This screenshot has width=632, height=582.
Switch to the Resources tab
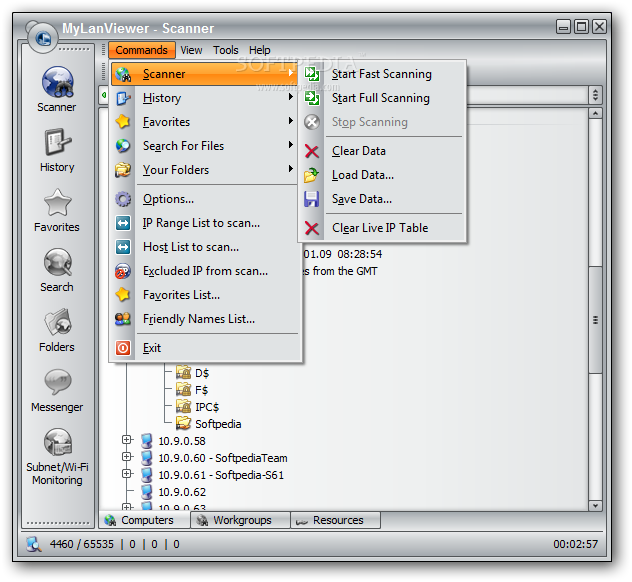pyautogui.click(x=335, y=520)
